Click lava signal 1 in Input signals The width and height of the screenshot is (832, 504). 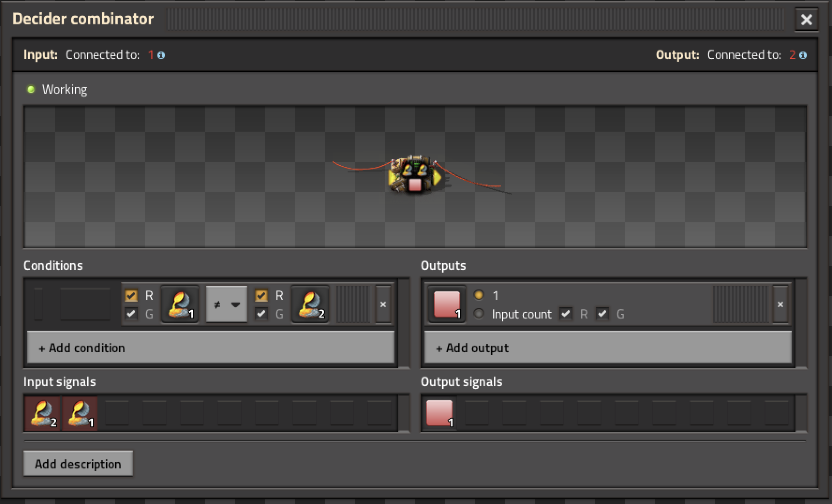pyautogui.click(x=80, y=414)
